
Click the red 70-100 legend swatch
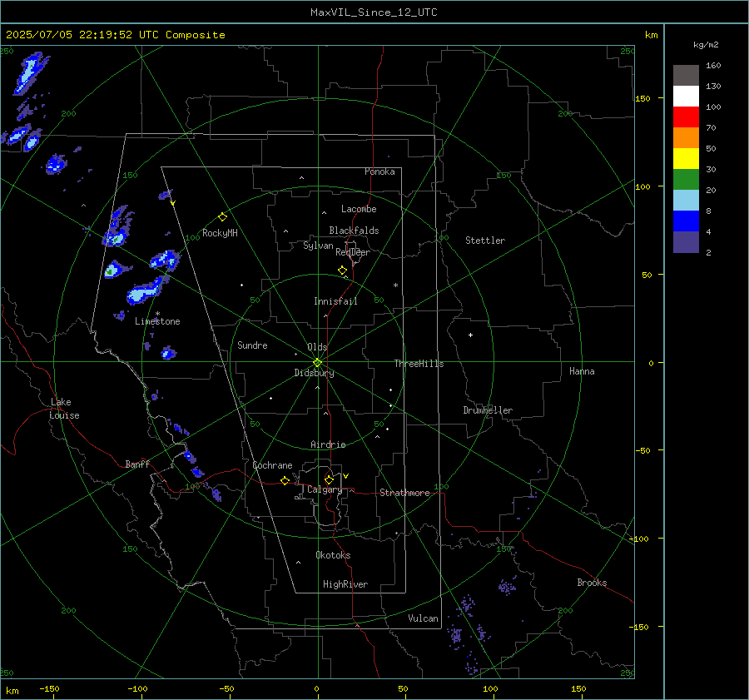686,117
